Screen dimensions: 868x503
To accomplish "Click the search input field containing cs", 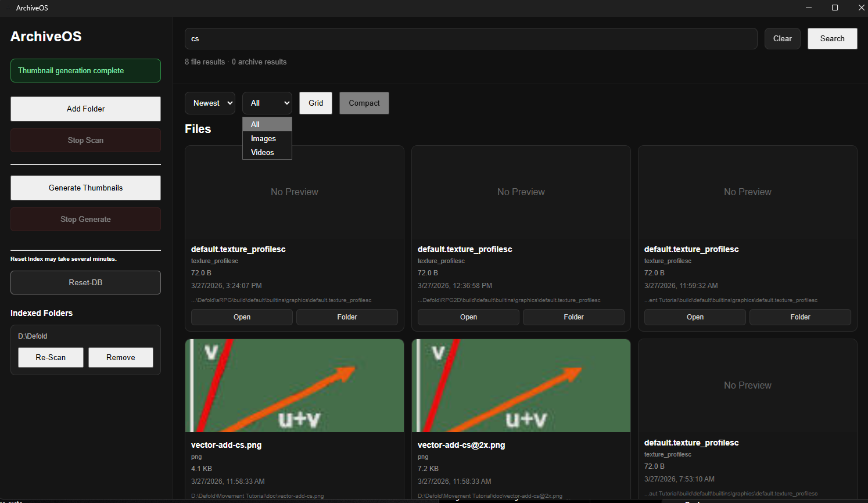I will tap(471, 38).
